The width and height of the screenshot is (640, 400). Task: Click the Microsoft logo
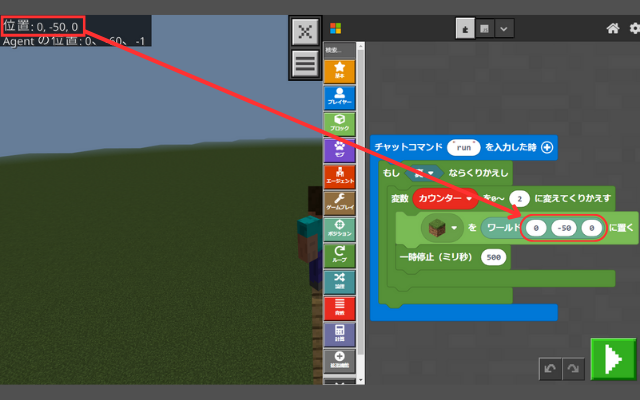click(336, 28)
